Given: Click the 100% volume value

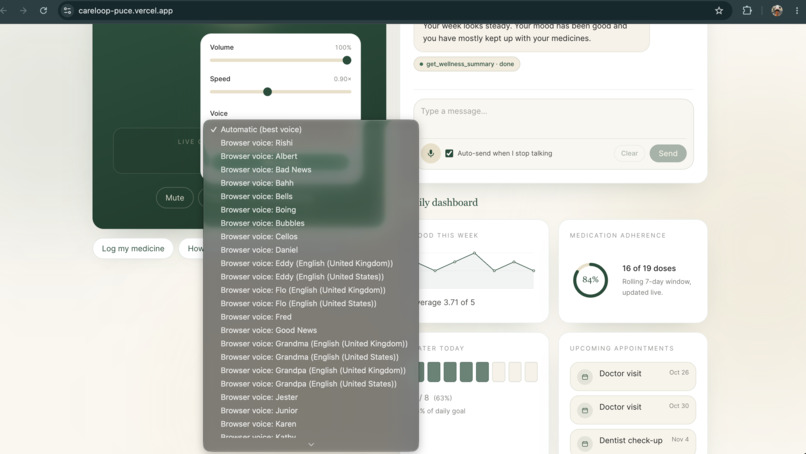Looking at the screenshot, I should point(343,47).
